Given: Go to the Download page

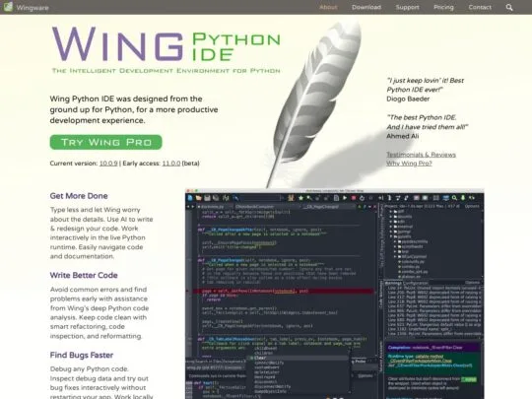Looking at the screenshot, I should (x=366, y=7).
